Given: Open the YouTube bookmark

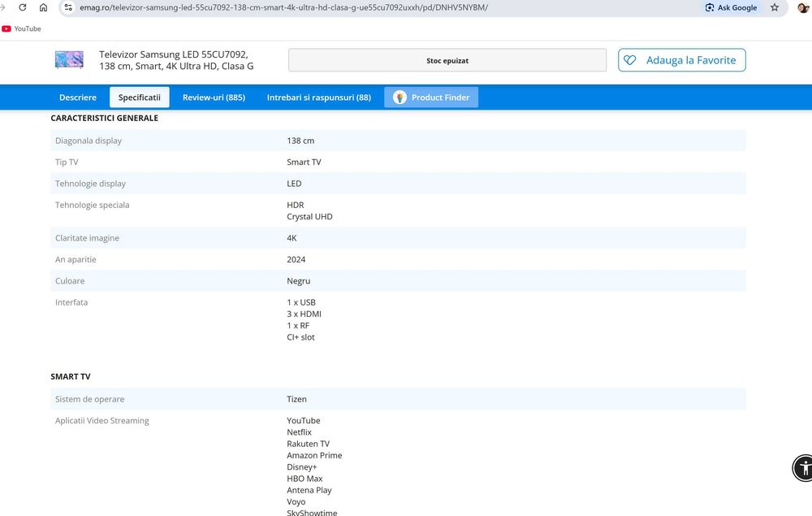Looking at the screenshot, I should tap(21, 28).
